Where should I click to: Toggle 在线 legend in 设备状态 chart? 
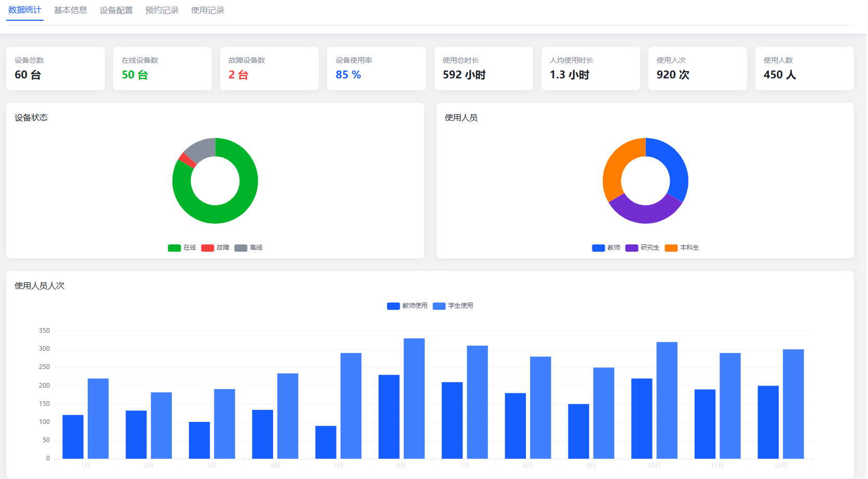point(182,248)
